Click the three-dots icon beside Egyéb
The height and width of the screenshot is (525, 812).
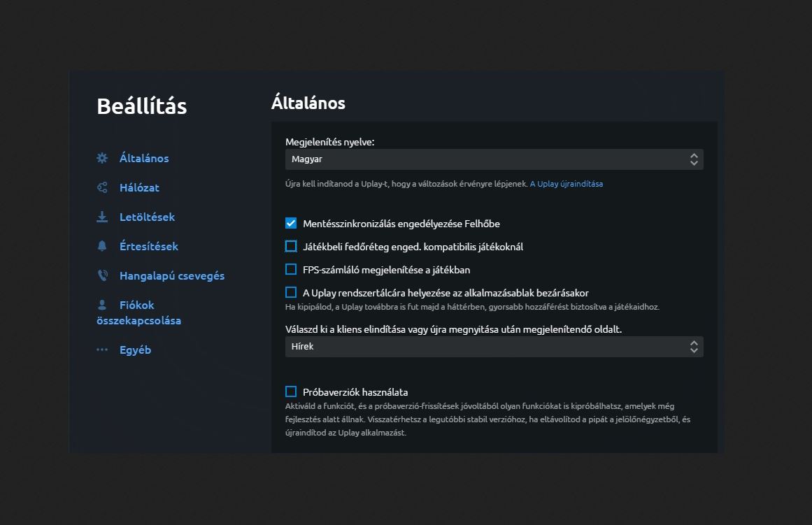pyautogui.click(x=102, y=350)
